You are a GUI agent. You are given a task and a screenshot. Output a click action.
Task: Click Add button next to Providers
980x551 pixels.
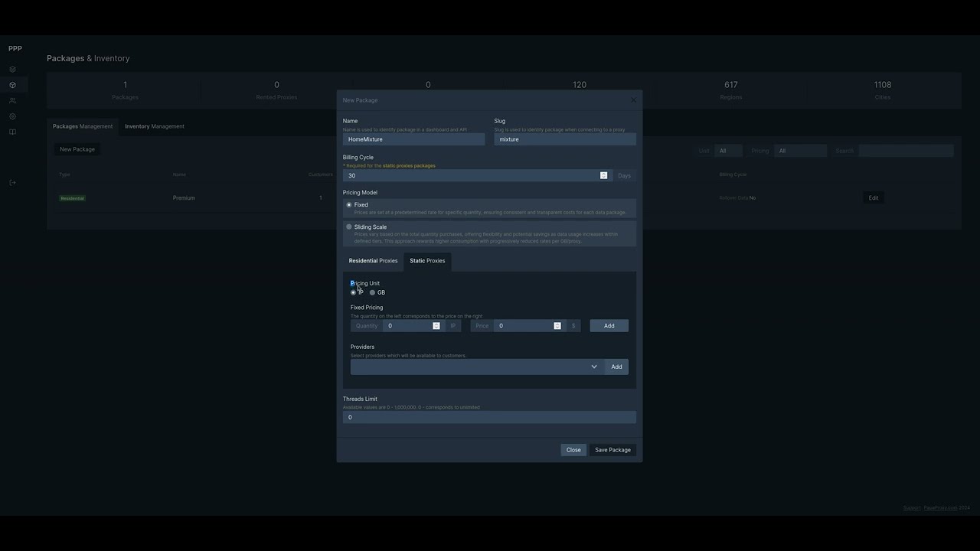[616, 367]
